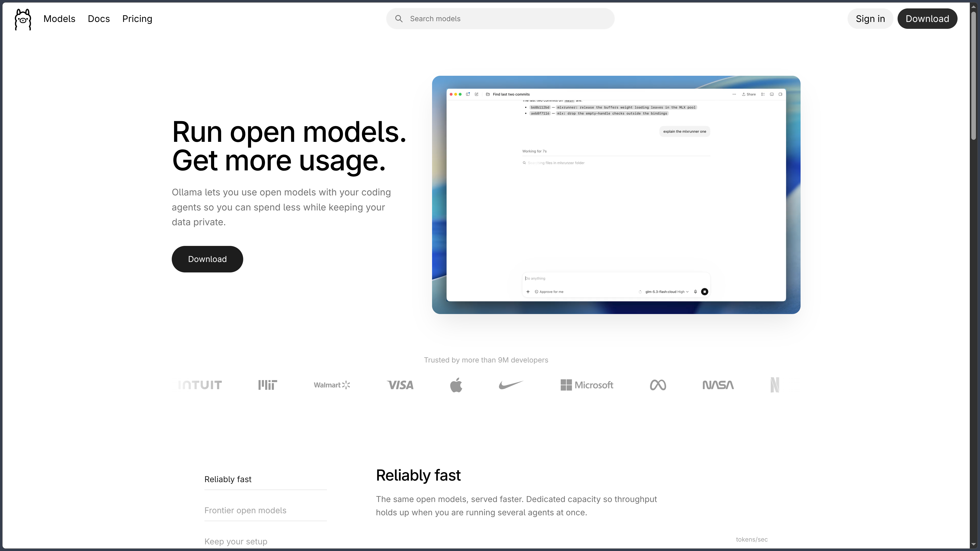The image size is (980, 551).
Task: Toggle Approve for me in the preview
Action: click(x=549, y=292)
